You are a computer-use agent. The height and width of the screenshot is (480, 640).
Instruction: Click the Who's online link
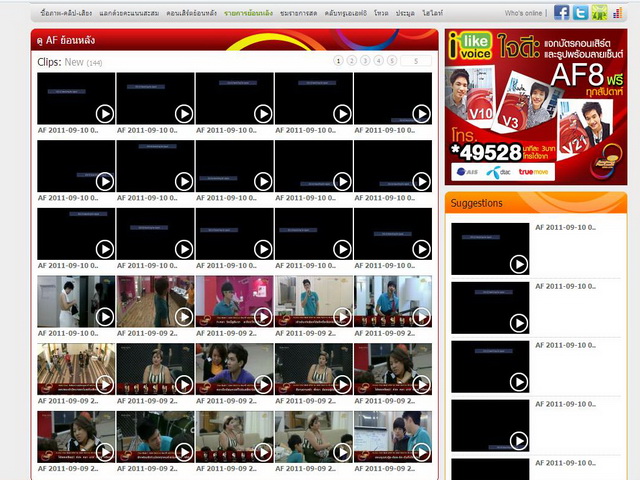[523, 13]
